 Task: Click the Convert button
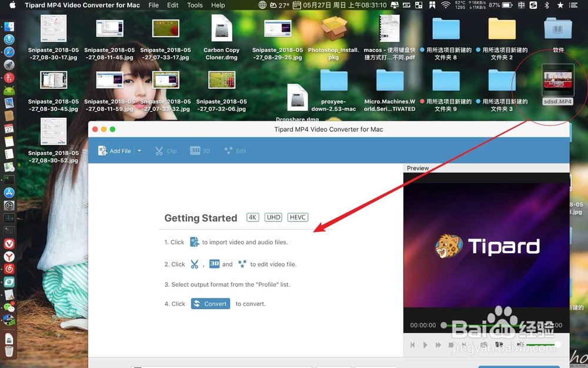[210, 303]
